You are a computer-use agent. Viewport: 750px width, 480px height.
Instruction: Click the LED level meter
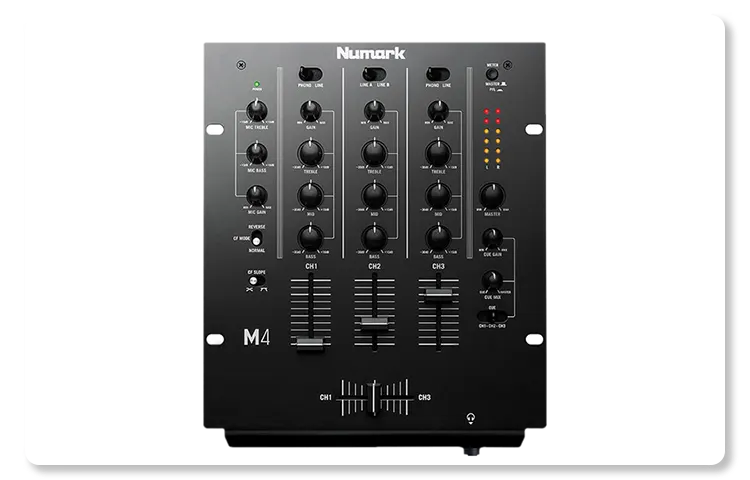(492, 138)
